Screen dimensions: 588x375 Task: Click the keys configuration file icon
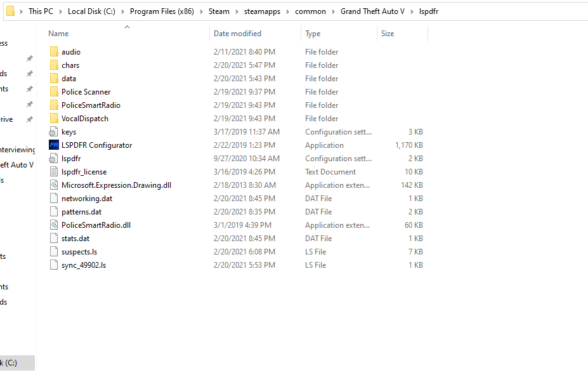(54, 132)
